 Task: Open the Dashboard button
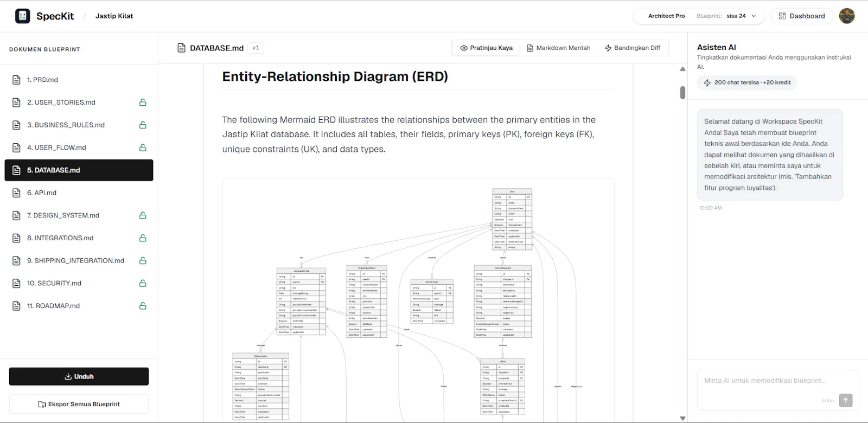802,16
